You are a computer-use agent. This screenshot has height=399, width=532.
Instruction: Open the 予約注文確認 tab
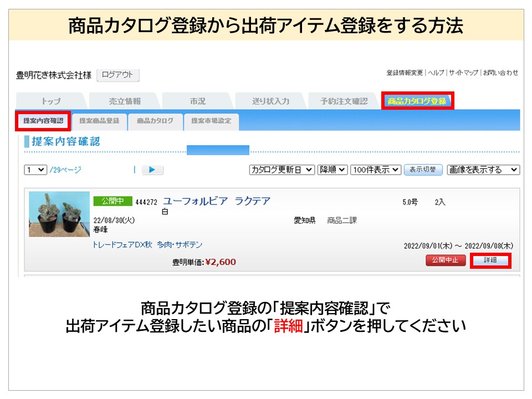344,101
